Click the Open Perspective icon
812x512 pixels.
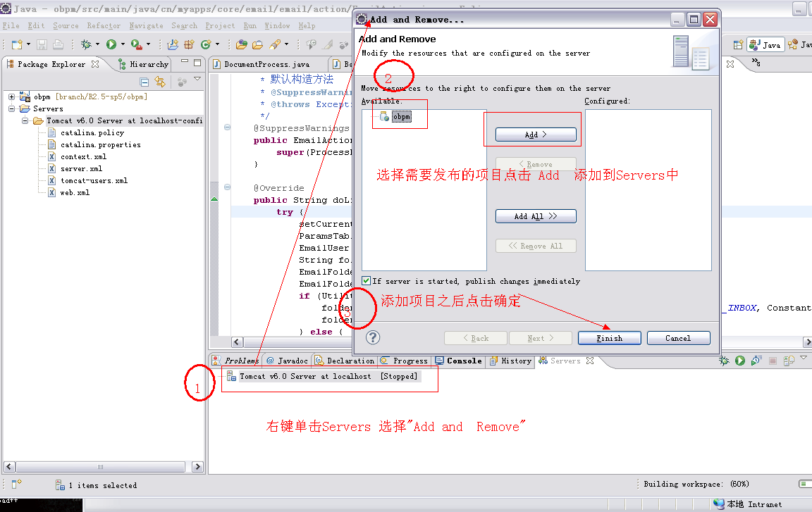click(x=738, y=45)
